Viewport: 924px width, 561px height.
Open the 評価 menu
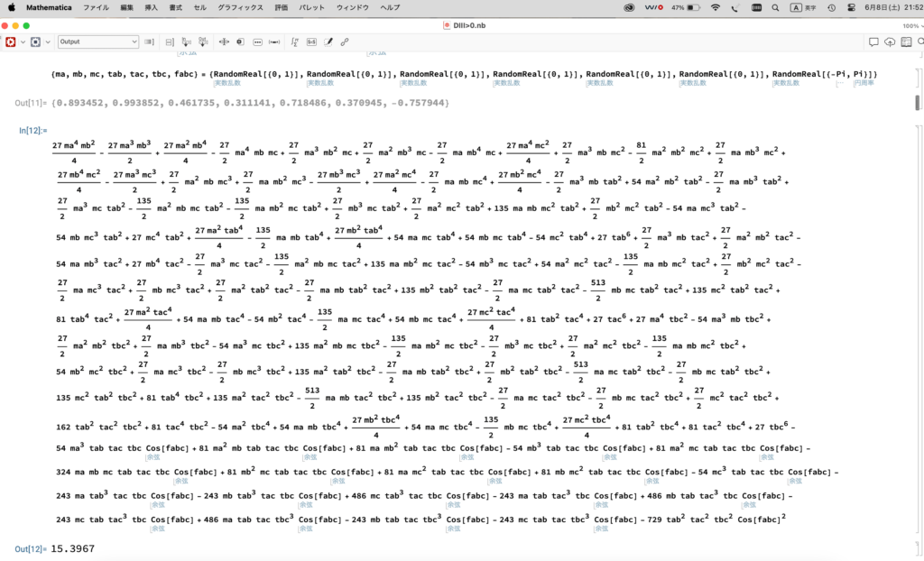click(x=282, y=7)
